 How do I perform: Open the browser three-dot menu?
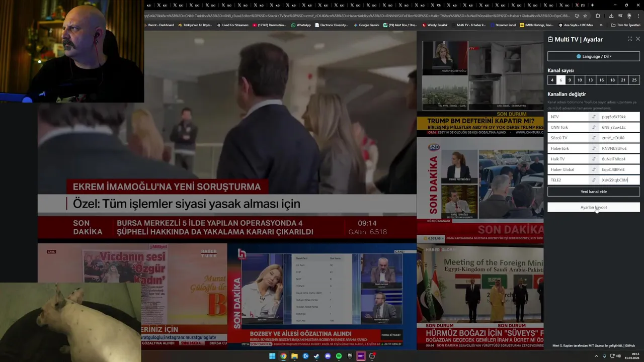tap(638, 16)
